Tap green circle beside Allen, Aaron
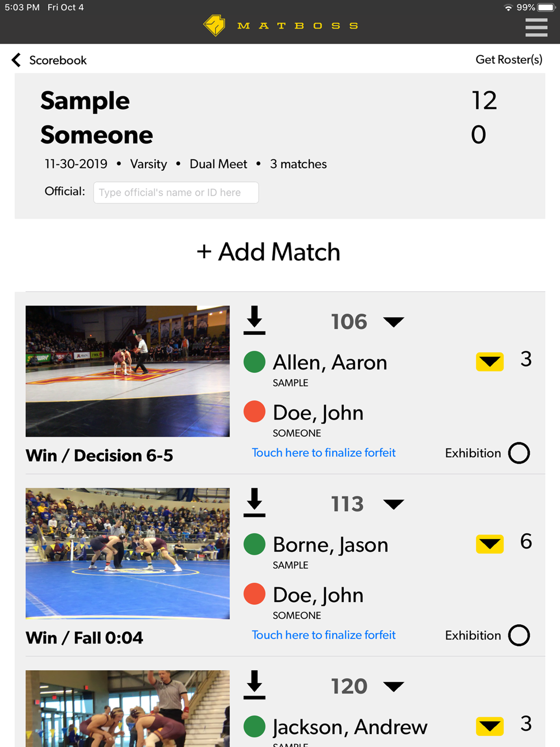Image resolution: width=560 pixels, height=747 pixels. click(x=254, y=362)
